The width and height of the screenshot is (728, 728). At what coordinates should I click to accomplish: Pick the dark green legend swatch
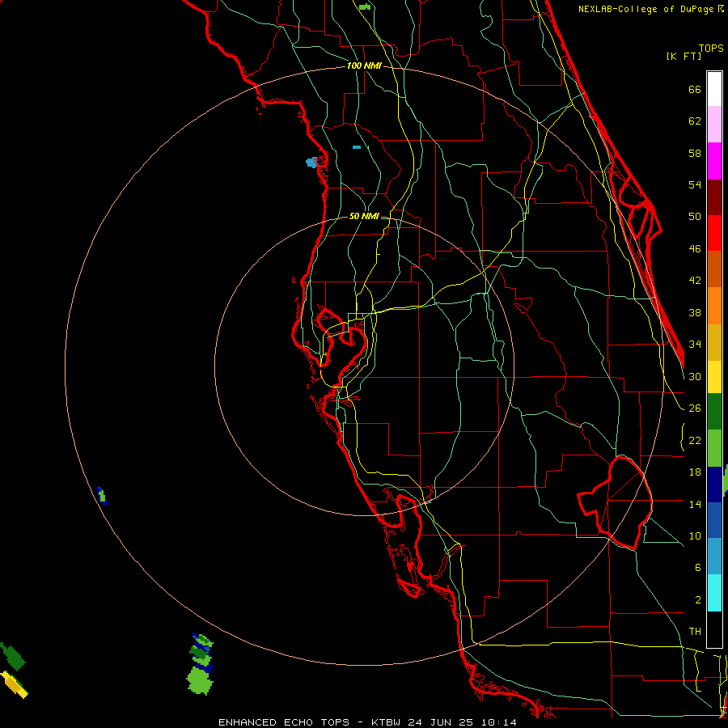click(714, 412)
